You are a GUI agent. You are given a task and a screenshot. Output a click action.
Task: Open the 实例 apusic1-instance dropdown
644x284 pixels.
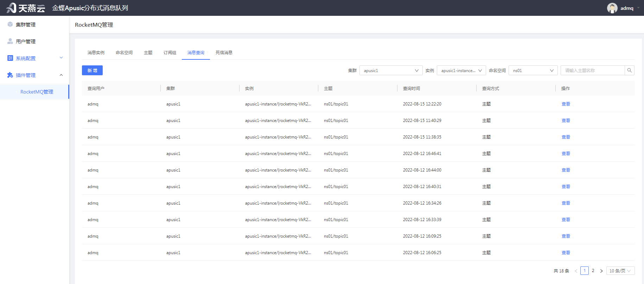(x=461, y=70)
